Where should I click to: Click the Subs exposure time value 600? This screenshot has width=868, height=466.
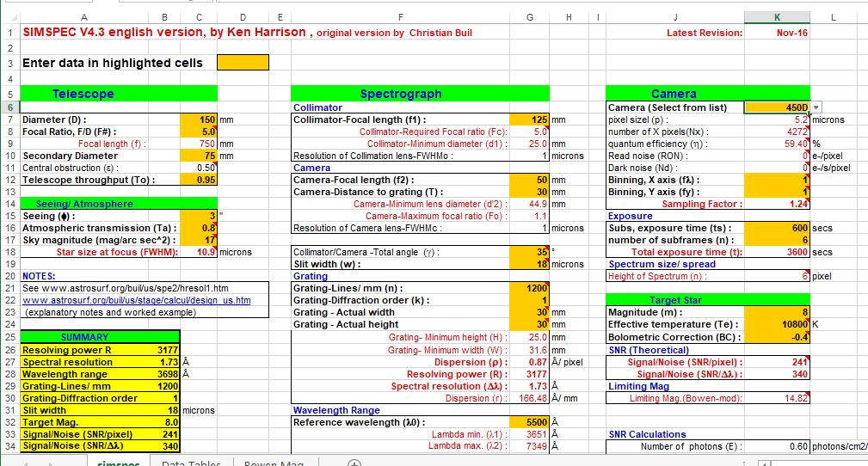(x=777, y=228)
